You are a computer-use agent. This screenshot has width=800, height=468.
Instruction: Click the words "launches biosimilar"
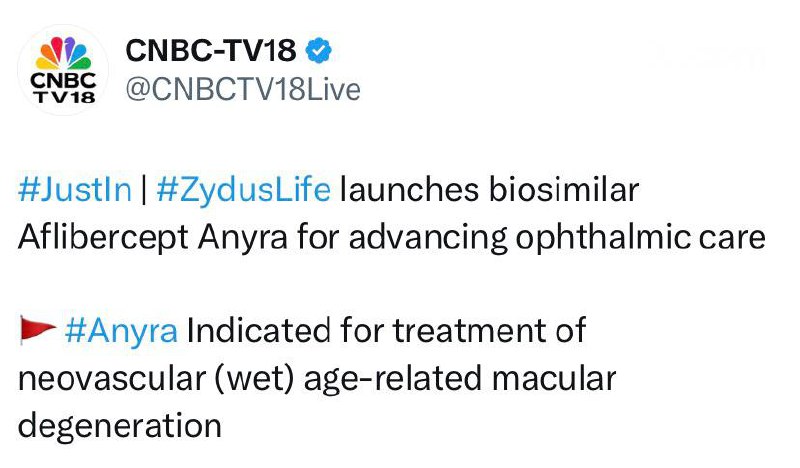click(x=489, y=190)
